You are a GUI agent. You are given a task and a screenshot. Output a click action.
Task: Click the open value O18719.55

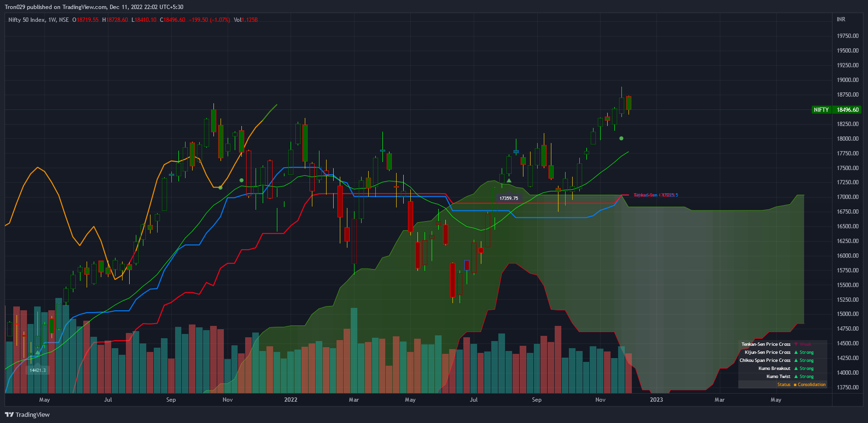[x=86, y=20]
